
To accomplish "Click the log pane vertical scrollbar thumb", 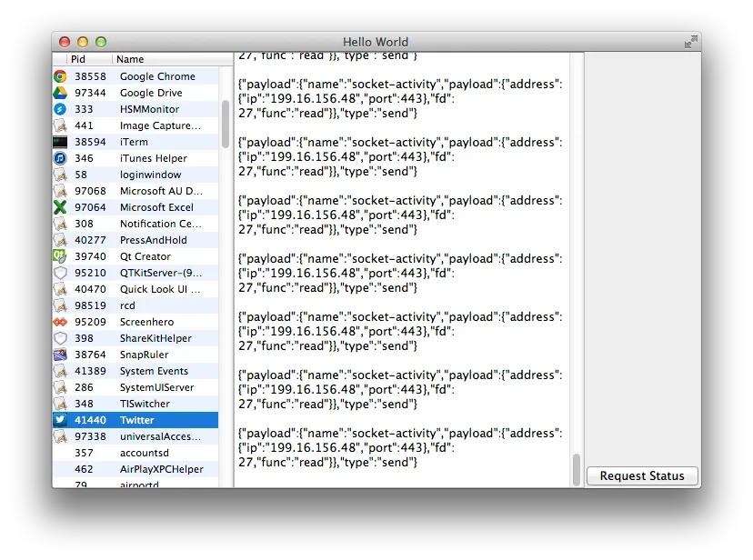I will [577, 470].
